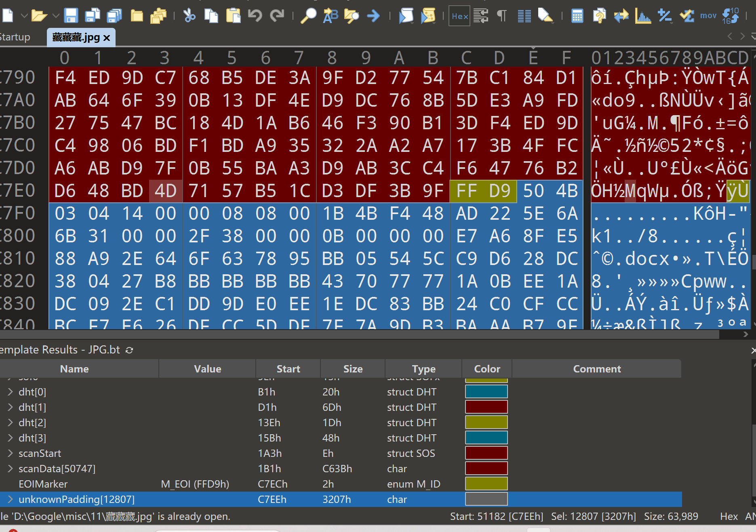Cut selection with the scissors icon
The image size is (756, 532).
[x=189, y=16]
